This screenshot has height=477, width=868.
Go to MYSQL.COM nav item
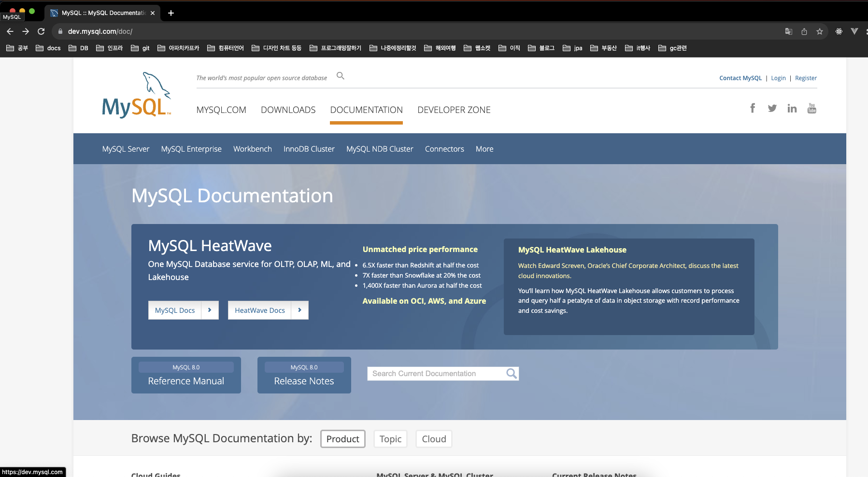(221, 110)
